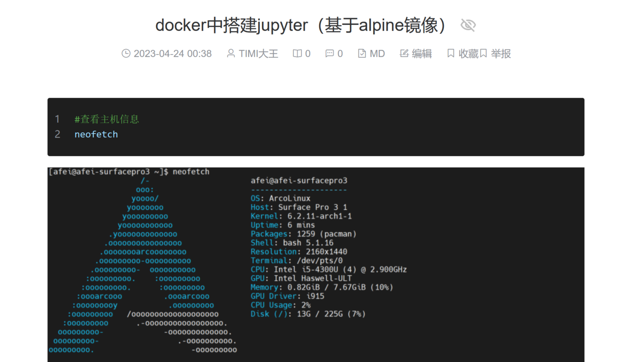Open the MD markdown source link
This screenshot has height=362, width=644.
pyautogui.click(x=377, y=54)
